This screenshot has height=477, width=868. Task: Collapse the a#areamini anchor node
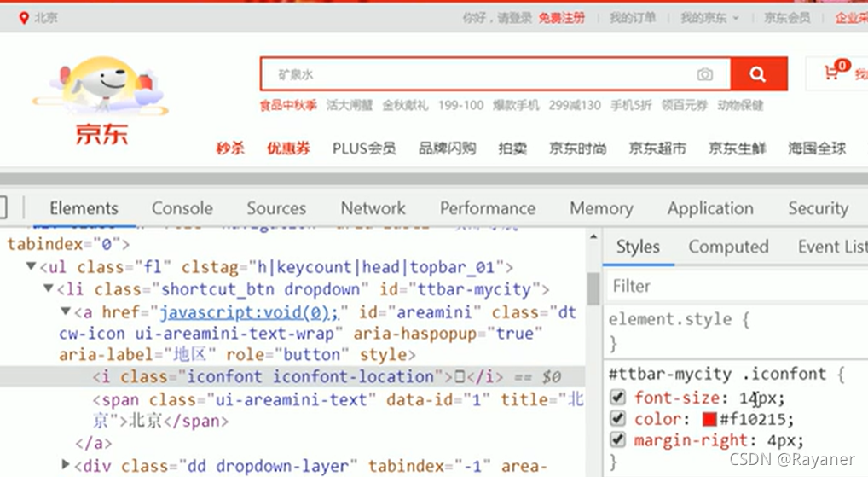66,311
